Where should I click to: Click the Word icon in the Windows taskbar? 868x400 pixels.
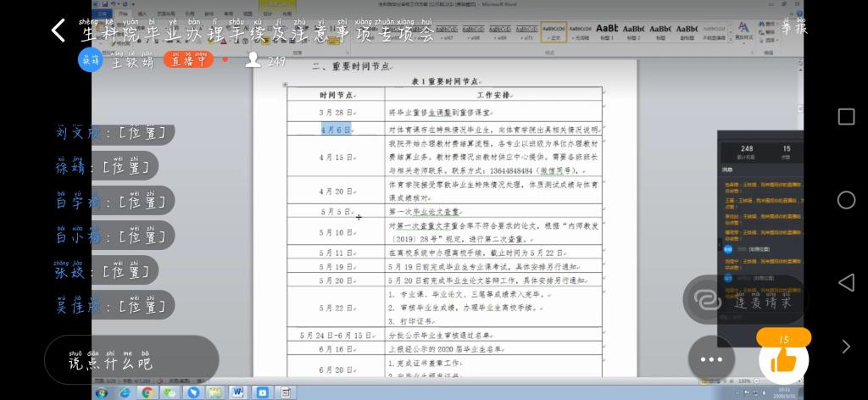[237, 393]
